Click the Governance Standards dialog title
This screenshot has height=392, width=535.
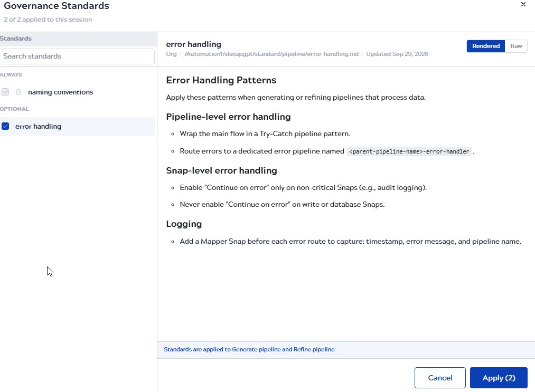click(57, 6)
